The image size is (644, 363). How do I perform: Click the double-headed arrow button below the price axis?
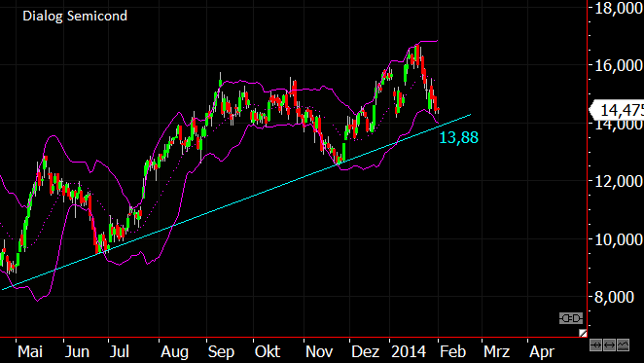pyautogui.click(x=610, y=345)
